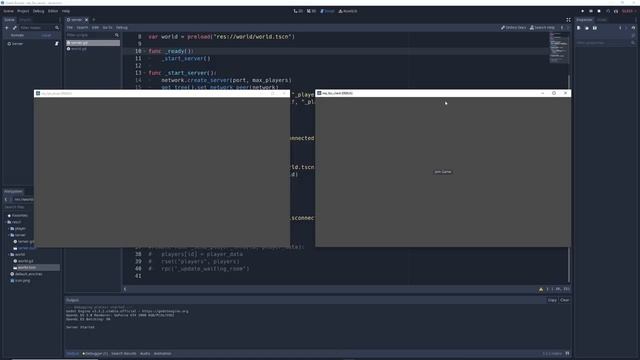Open the AssetLib workspace
The image size is (640, 360).
tap(348, 11)
